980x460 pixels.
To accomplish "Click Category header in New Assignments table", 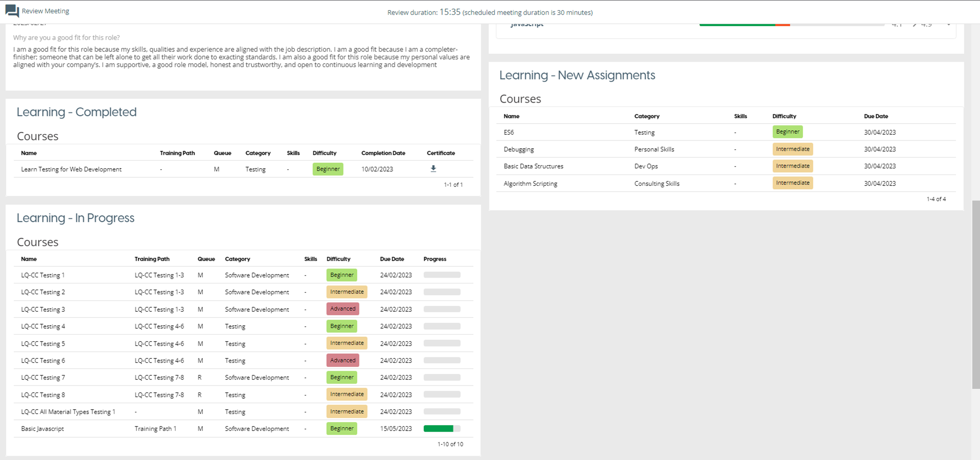I will 646,116.
